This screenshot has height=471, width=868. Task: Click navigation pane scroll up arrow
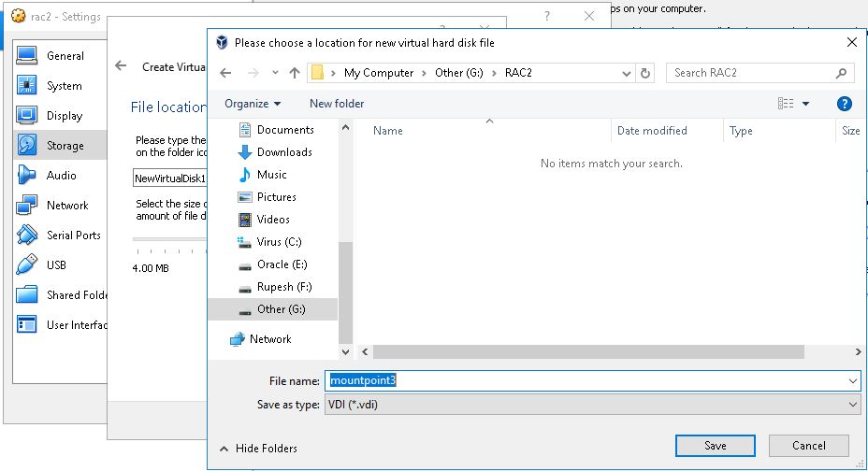(345, 128)
